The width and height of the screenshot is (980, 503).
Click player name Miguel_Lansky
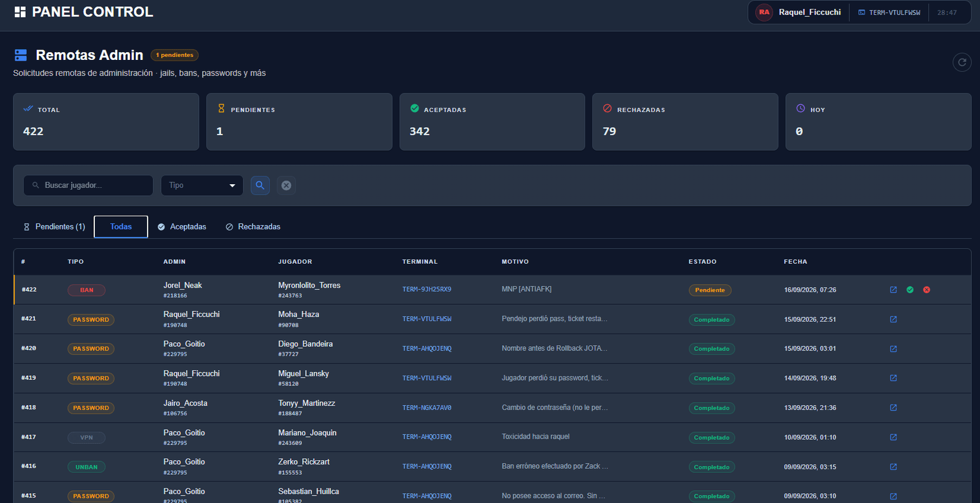[x=304, y=373]
